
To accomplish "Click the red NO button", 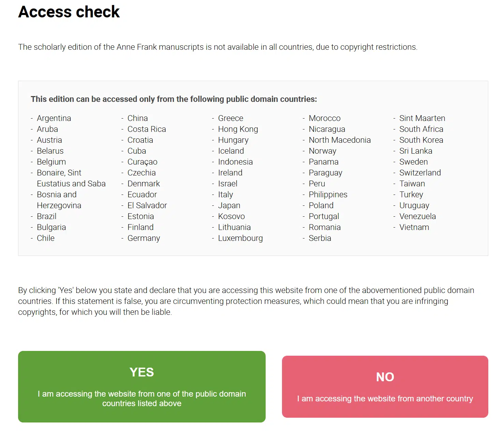I will point(385,386).
